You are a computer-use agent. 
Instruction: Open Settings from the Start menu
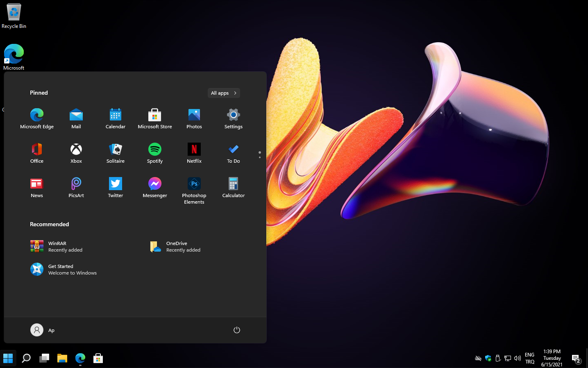click(234, 119)
